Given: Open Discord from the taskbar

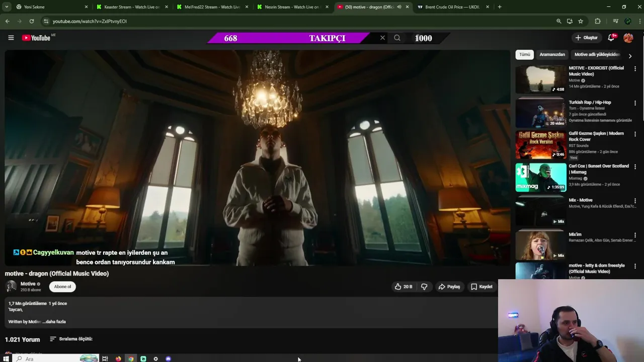Looking at the screenshot, I should [168, 359].
